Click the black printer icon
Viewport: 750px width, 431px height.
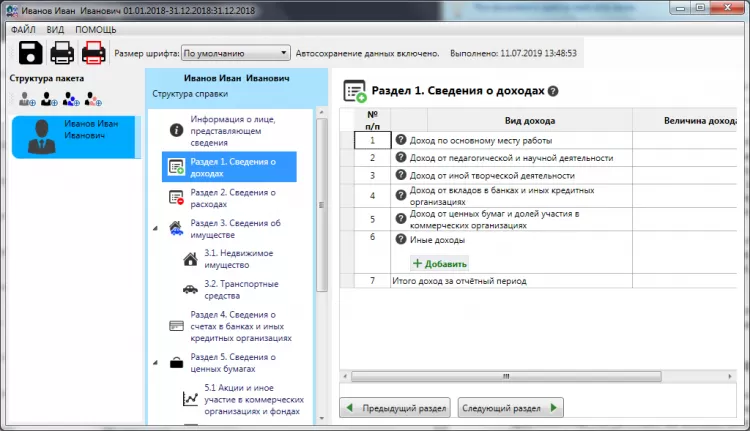(62, 53)
